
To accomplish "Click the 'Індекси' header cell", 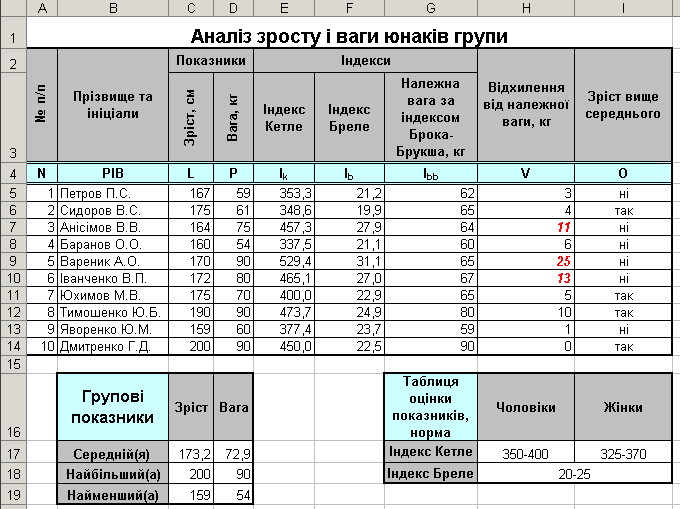I will pos(366,61).
